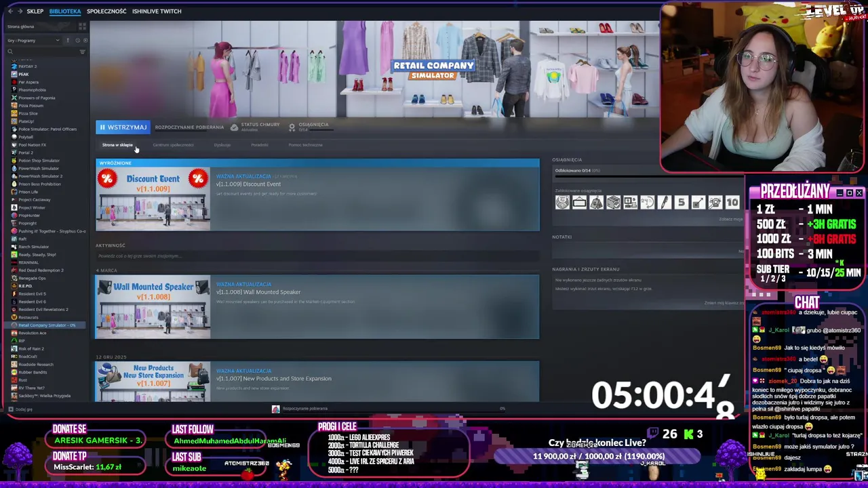This screenshot has height=488, width=868.
Task: Click the sort ascending arrow icon
Action: point(67,40)
